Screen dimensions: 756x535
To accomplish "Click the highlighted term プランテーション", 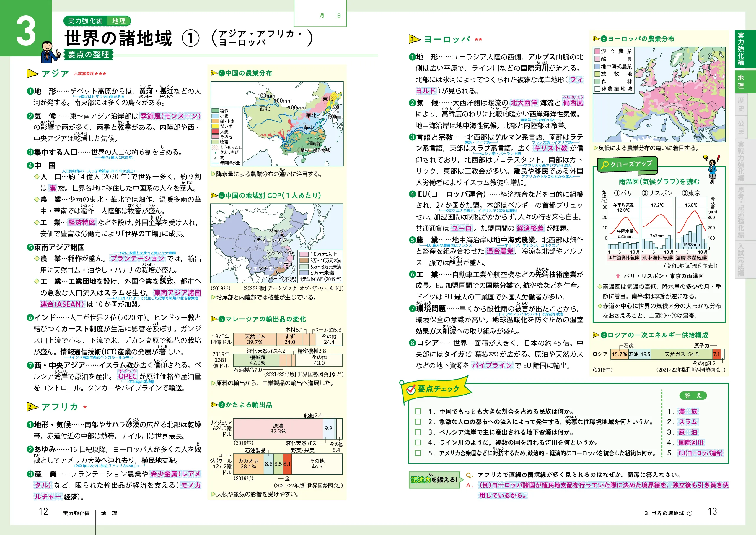I will coord(137,259).
